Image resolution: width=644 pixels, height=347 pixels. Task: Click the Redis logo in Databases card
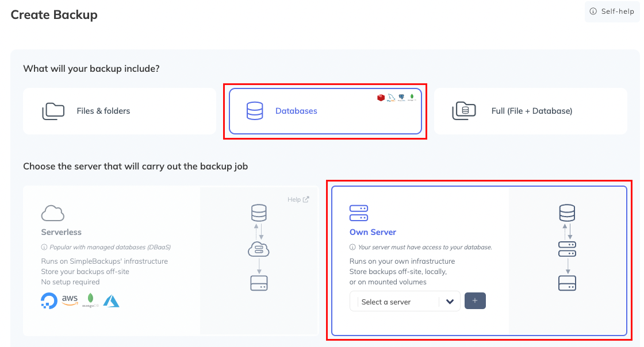(x=381, y=98)
